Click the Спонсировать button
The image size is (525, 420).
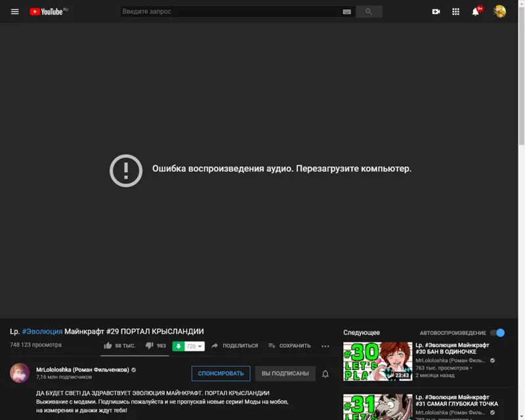pyautogui.click(x=220, y=373)
